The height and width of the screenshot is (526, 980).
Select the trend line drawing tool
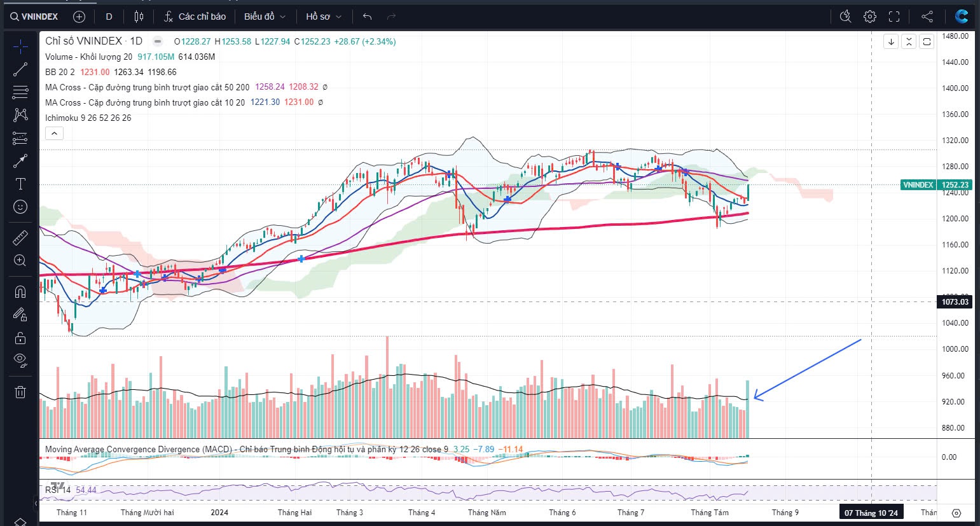point(20,69)
